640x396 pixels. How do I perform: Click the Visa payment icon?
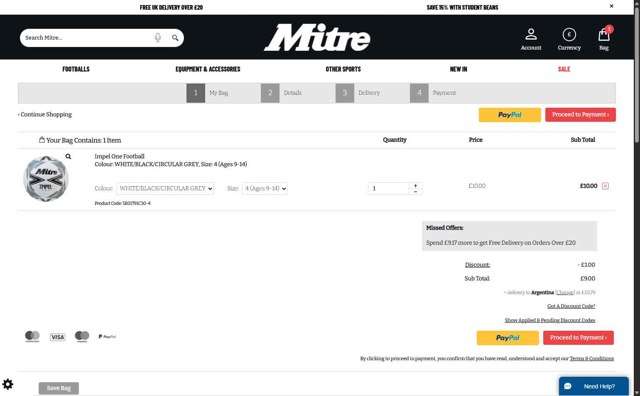click(x=58, y=337)
